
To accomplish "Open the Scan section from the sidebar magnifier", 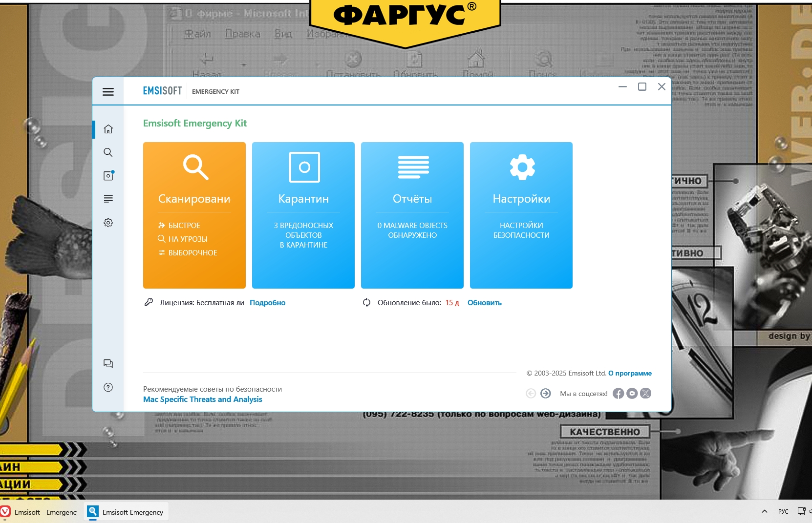I will 108,152.
